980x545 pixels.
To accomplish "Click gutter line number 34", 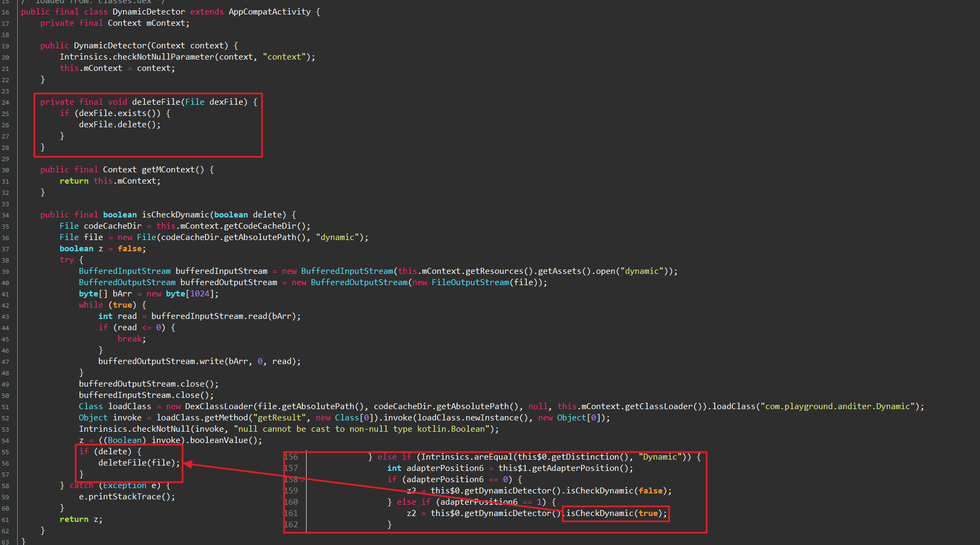I will (x=5, y=215).
